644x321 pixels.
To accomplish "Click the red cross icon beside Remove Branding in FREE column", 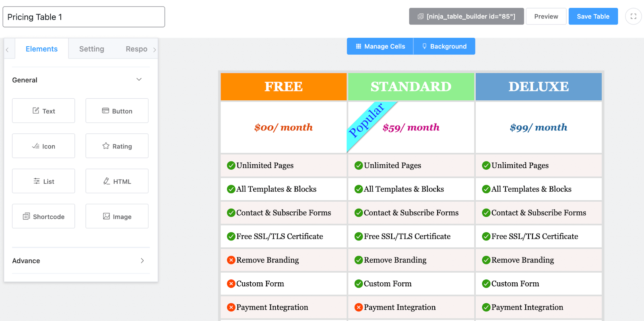I will (x=231, y=260).
